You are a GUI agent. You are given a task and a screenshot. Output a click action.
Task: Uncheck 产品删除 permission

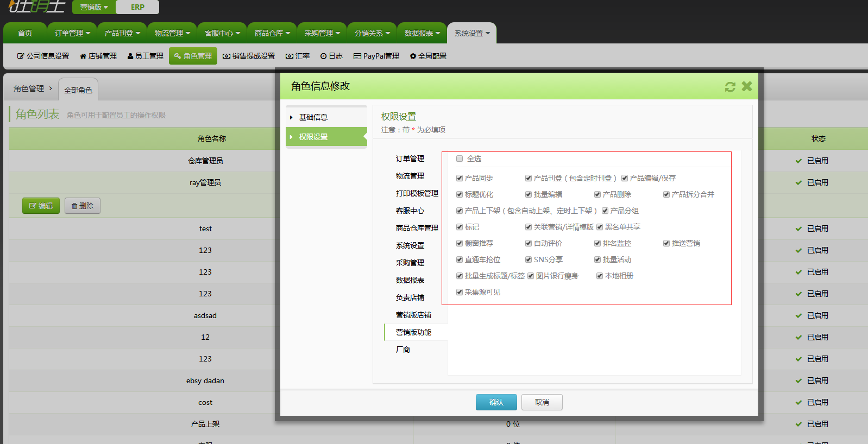pos(597,194)
